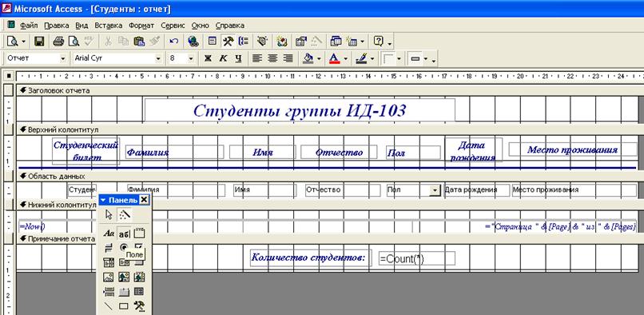The height and width of the screenshot is (315, 644).
Task: Click the Paste clipboard icon
Action: (x=139, y=41)
